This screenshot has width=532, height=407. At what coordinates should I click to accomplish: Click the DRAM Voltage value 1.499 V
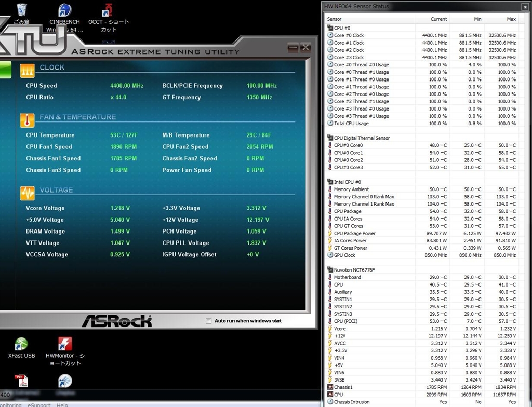point(120,231)
